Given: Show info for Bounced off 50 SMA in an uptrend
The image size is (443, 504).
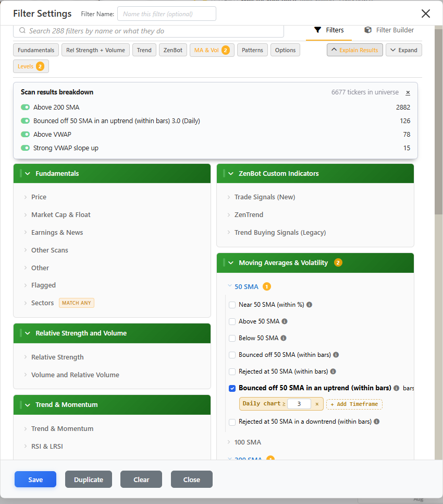Looking at the screenshot, I should pos(397,388).
